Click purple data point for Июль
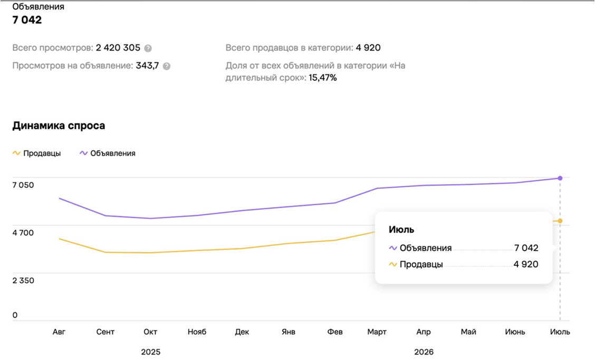The image size is (595, 364). coord(560,178)
